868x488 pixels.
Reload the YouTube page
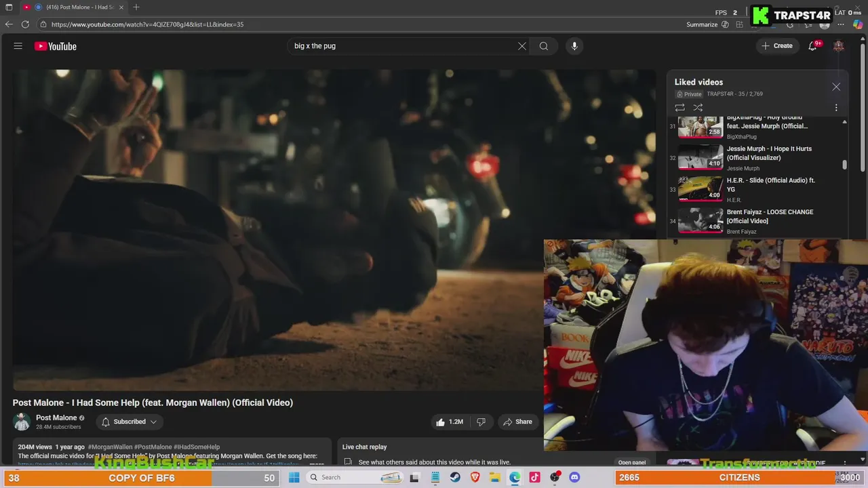pos(25,24)
